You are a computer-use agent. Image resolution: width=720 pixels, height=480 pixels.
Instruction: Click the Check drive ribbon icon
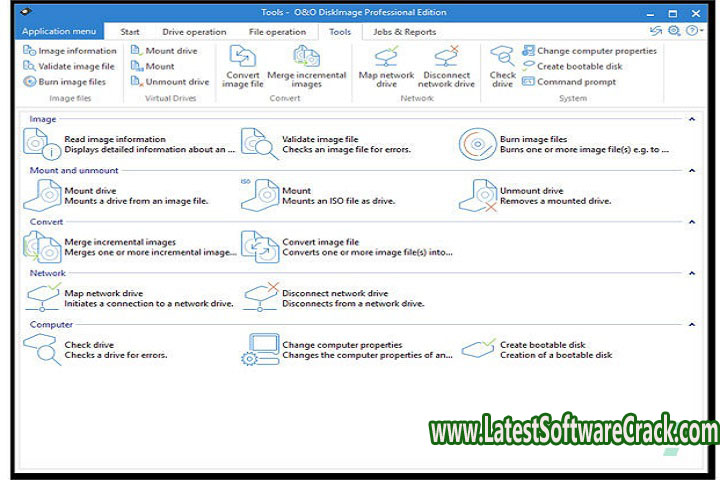click(x=502, y=67)
